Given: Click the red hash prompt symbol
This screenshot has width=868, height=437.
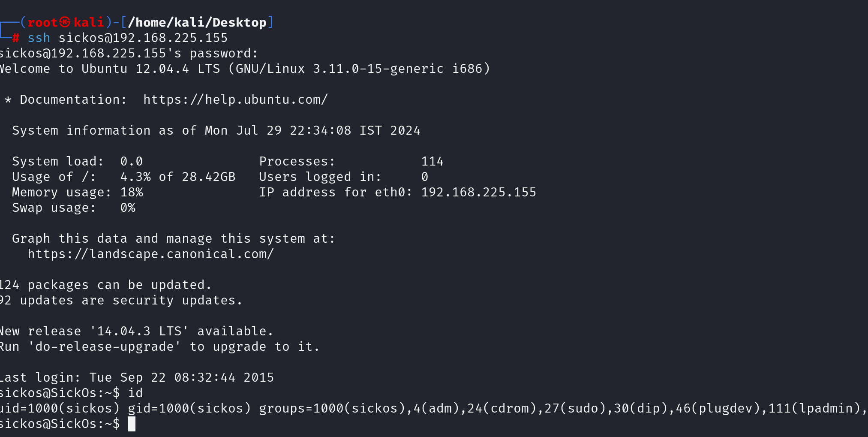Looking at the screenshot, I should pyautogui.click(x=16, y=38).
